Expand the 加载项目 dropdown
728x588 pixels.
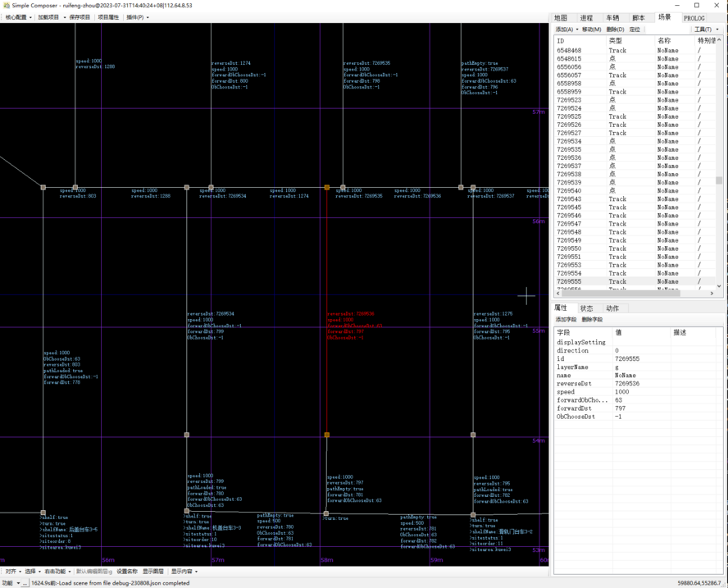click(51, 17)
